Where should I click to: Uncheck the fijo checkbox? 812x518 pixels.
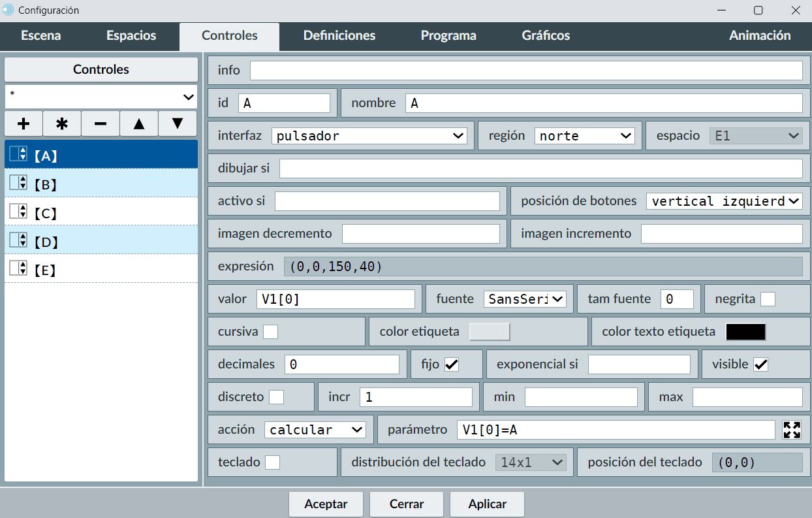(x=452, y=364)
